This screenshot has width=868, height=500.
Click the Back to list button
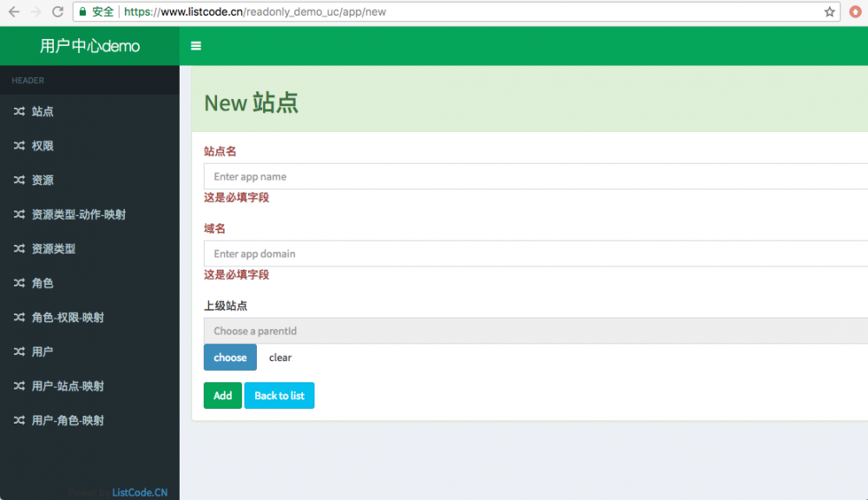click(279, 395)
